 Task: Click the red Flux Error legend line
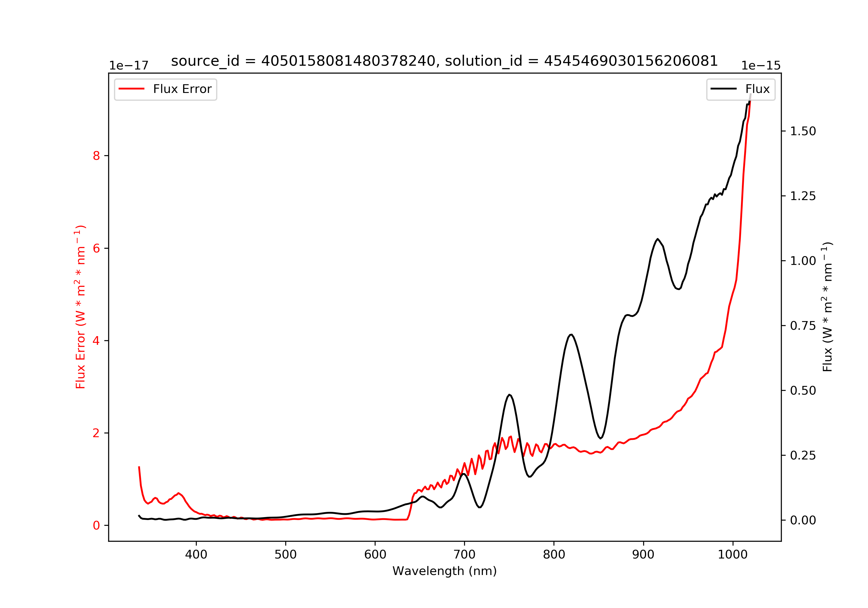131,89
